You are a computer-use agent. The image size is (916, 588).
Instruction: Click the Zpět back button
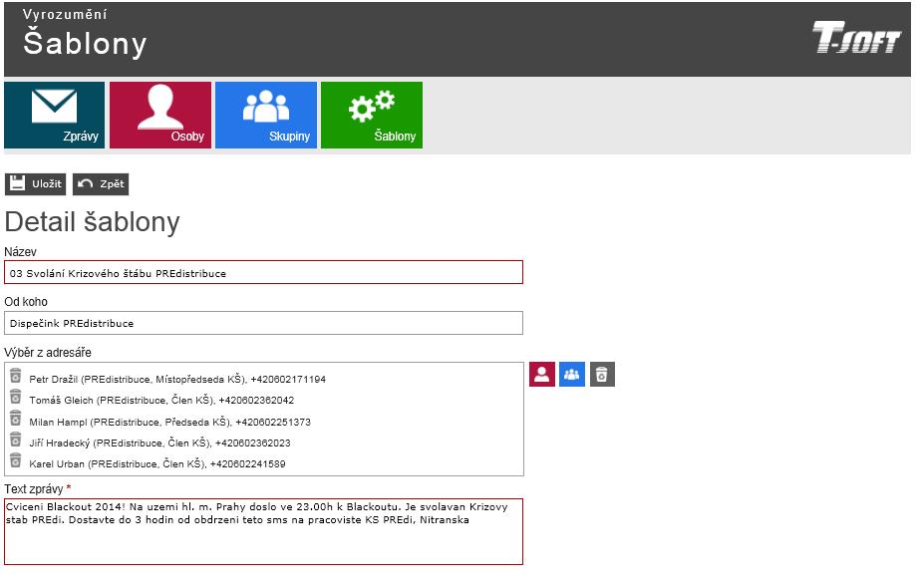(101, 184)
